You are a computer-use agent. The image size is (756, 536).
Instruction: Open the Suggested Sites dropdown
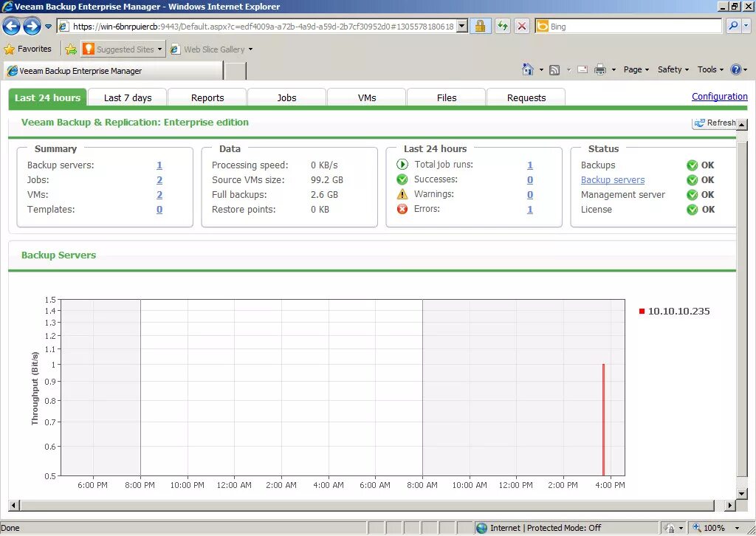pyautogui.click(x=123, y=49)
